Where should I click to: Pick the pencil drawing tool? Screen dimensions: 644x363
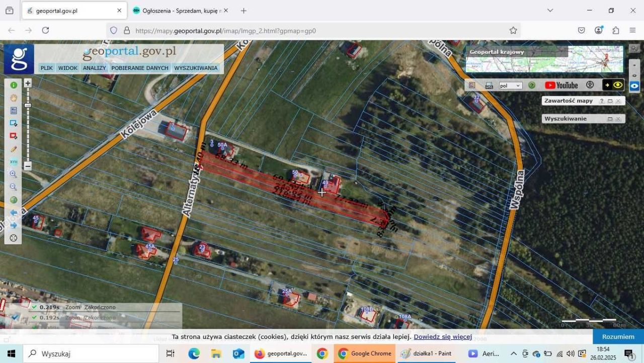[x=14, y=149]
